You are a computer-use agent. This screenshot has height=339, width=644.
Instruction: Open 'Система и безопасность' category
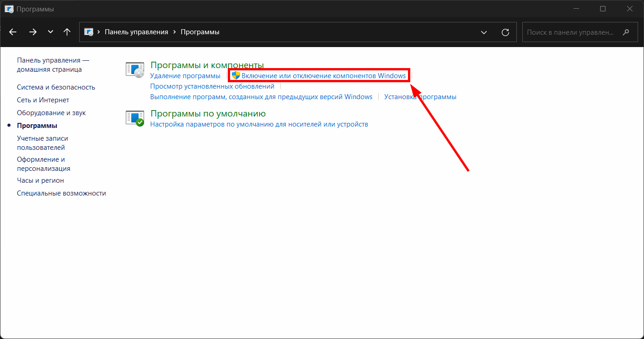[x=56, y=87]
